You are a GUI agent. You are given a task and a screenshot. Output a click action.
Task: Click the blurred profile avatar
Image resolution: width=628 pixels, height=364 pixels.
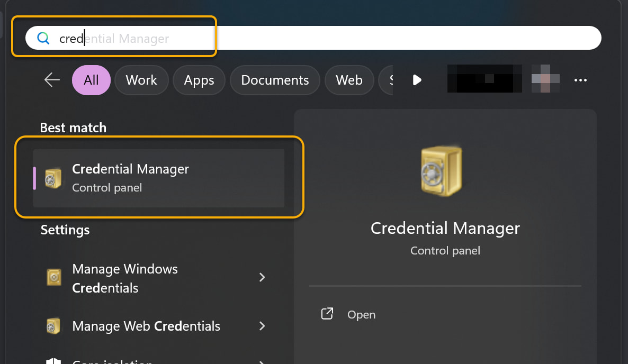[545, 79]
